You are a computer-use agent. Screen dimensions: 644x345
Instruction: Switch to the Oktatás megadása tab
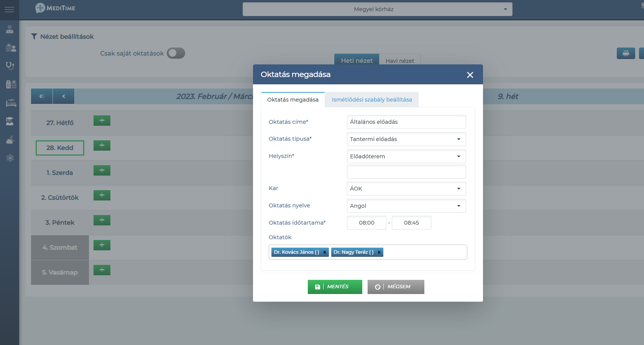coord(293,100)
